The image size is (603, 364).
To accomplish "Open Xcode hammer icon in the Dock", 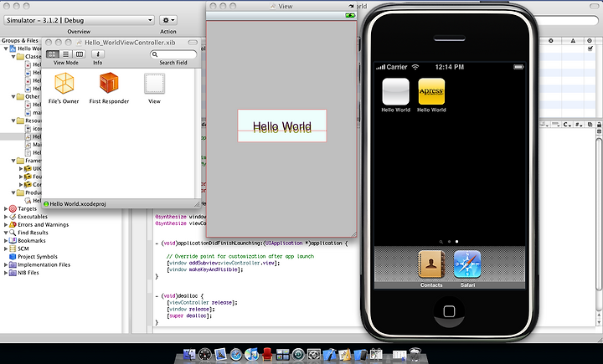I will [x=329, y=354].
